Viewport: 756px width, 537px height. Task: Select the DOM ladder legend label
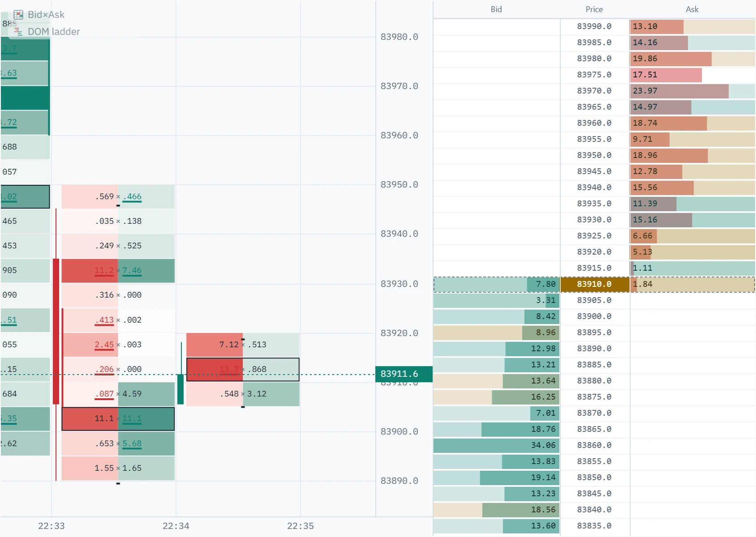[x=54, y=32]
